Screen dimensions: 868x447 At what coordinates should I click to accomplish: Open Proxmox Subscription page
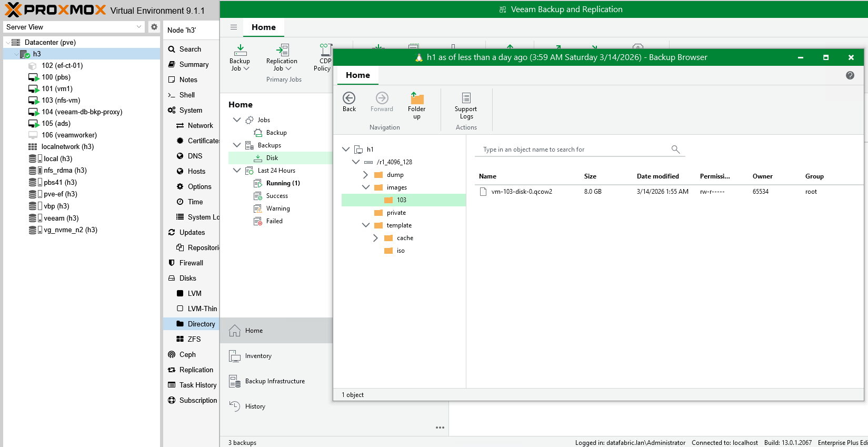(x=198, y=400)
